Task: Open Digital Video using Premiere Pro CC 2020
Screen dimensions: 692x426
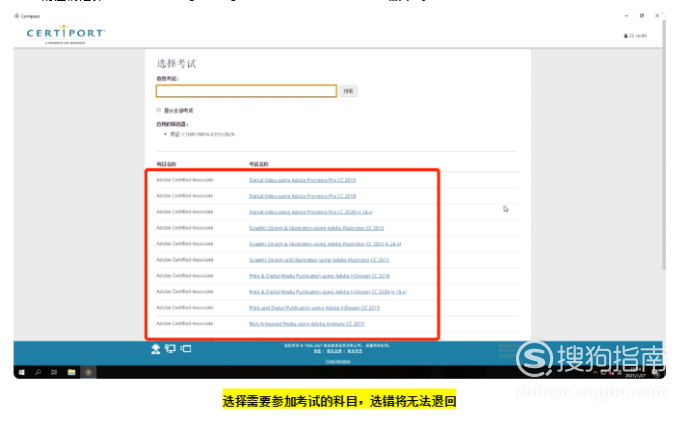Action: click(x=311, y=212)
